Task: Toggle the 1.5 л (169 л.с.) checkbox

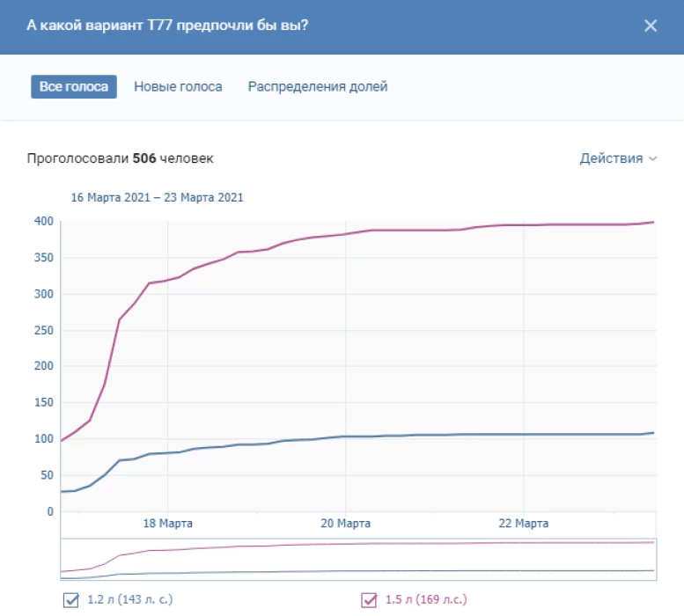Action: pos(370,601)
